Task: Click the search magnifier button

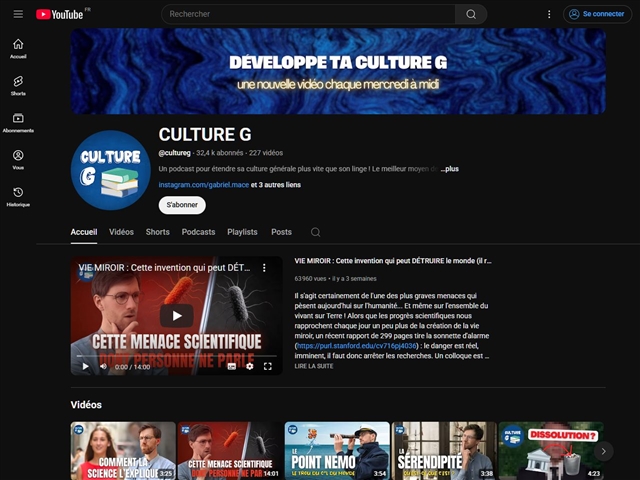Action: (x=471, y=14)
